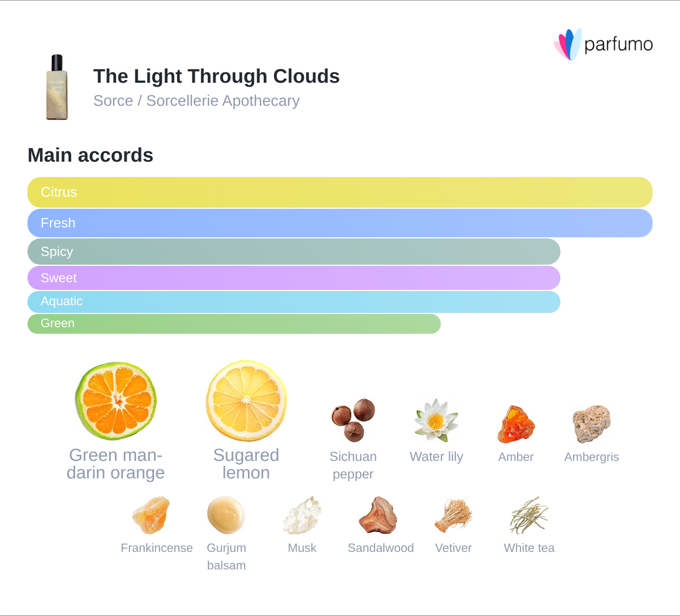Click the Sichuan pepper note icon
This screenshot has width=680, height=616.
click(x=353, y=420)
